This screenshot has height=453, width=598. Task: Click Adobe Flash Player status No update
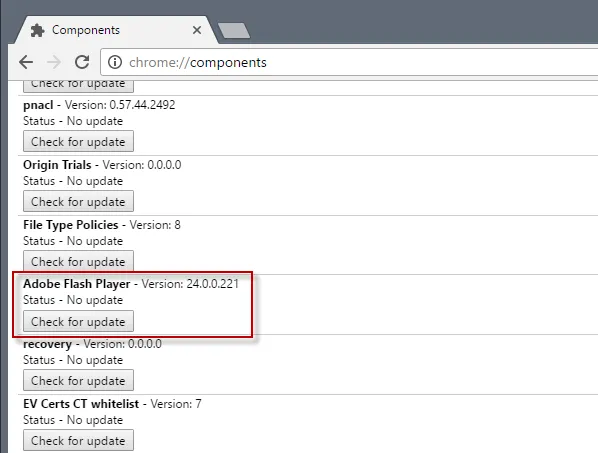[x=73, y=300]
